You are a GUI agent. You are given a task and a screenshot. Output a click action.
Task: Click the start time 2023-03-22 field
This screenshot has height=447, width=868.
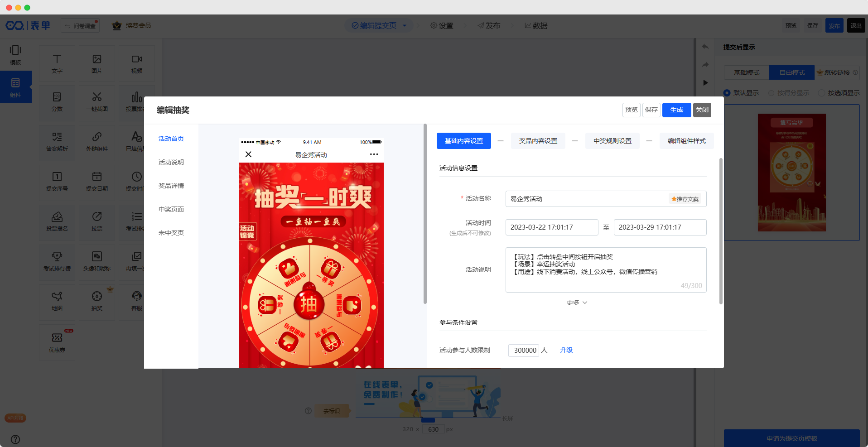click(x=552, y=227)
